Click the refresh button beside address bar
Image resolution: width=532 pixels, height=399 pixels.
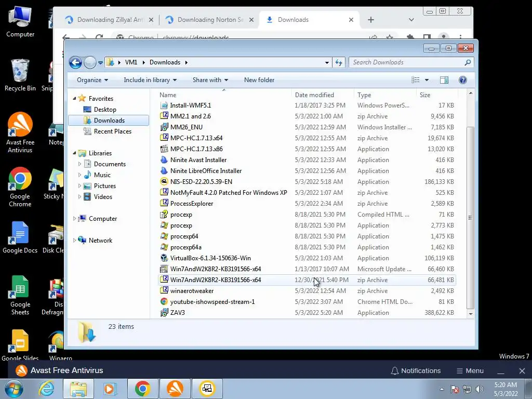point(339,62)
